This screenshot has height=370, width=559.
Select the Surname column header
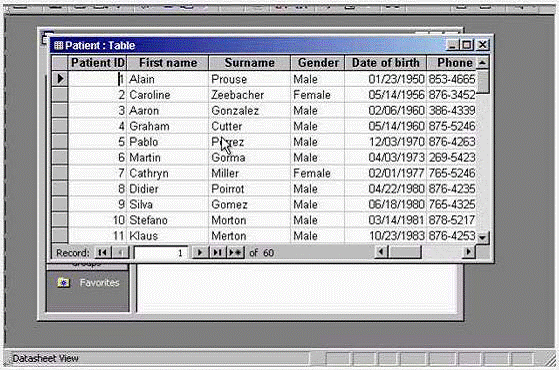pyautogui.click(x=250, y=63)
